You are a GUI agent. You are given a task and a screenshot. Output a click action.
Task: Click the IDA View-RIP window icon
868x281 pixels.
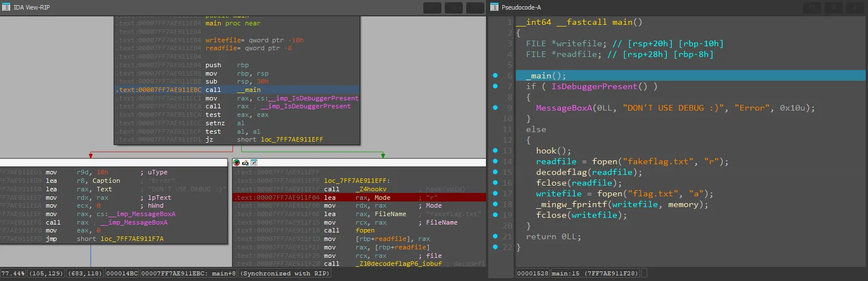6,7
